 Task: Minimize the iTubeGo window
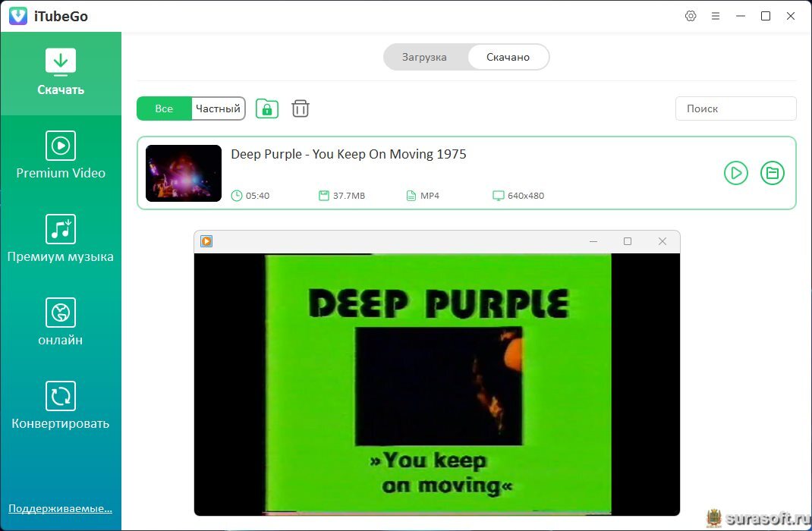click(x=741, y=16)
